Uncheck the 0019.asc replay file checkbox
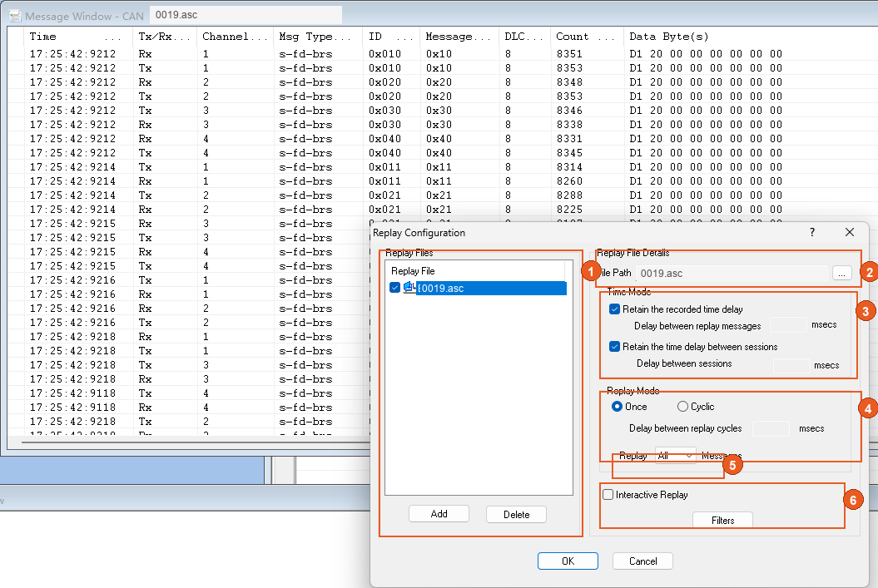The height and width of the screenshot is (588, 878). (x=394, y=288)
